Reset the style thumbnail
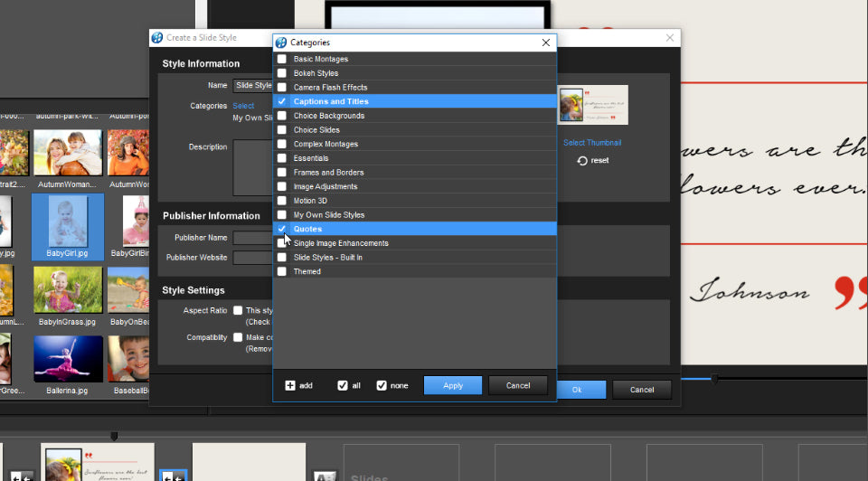Image resolution: width=868 pixels, height=481 pixels. (593, 161)
